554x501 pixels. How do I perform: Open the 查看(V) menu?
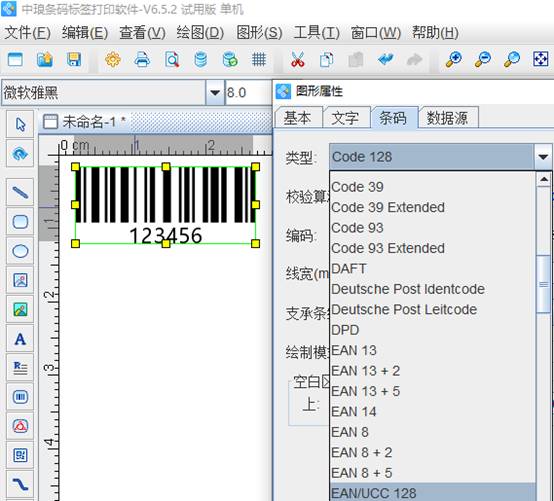[x=142, y=33]
